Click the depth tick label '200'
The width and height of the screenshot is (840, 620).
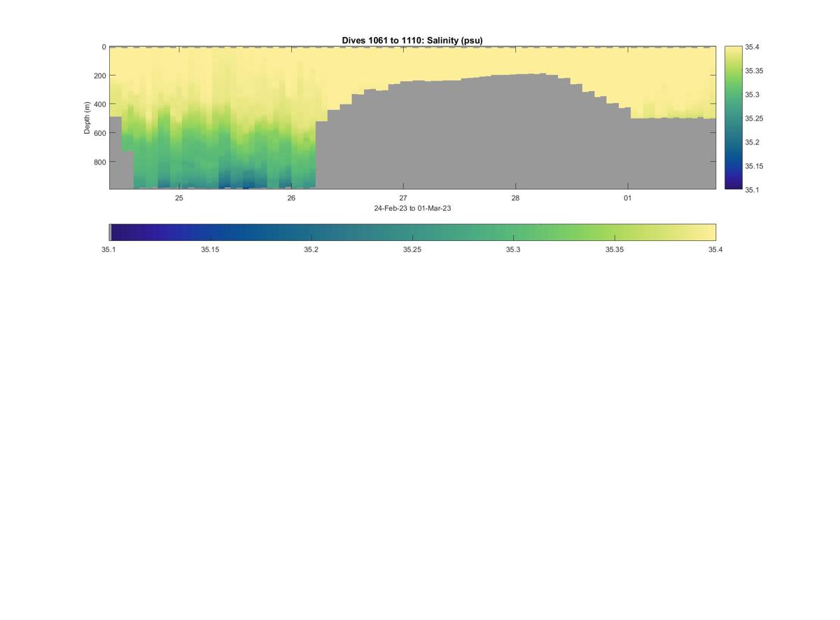point(99,76)
